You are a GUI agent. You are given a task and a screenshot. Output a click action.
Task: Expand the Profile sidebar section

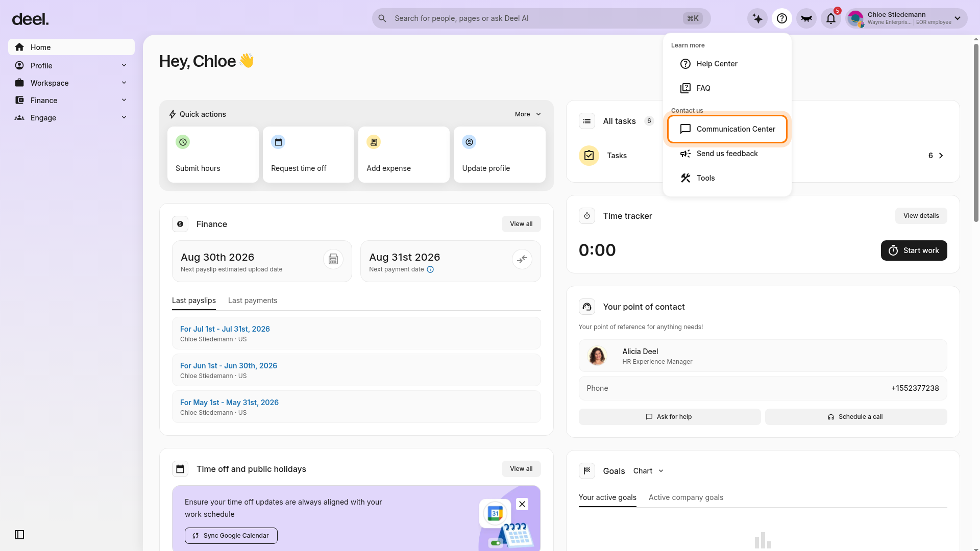(124, 65)
